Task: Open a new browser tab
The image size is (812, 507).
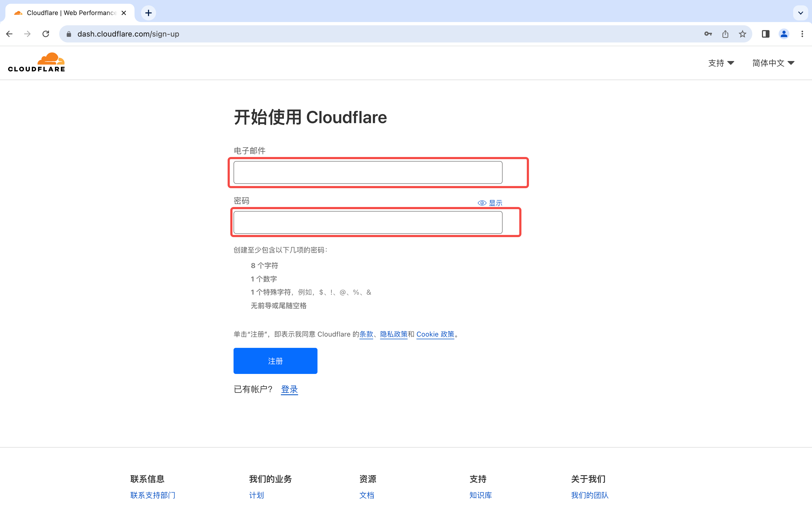Action: [x=149, y=13]
